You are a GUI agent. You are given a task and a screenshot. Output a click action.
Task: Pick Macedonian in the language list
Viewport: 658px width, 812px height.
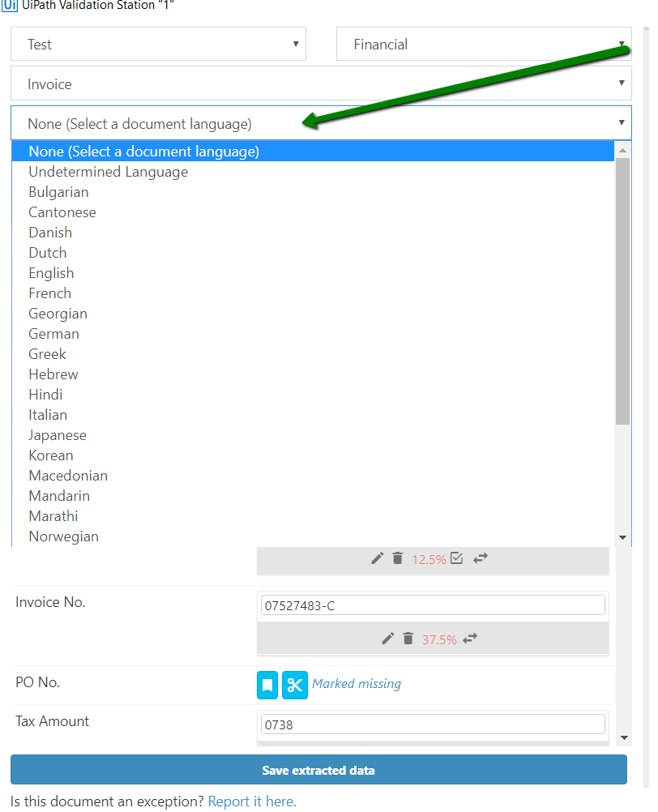[313, 476]
